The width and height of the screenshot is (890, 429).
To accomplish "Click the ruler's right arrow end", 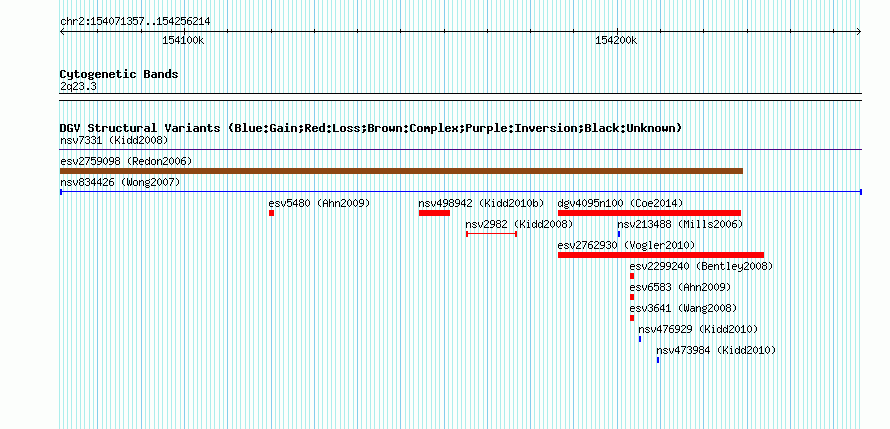I will (859, 32).
